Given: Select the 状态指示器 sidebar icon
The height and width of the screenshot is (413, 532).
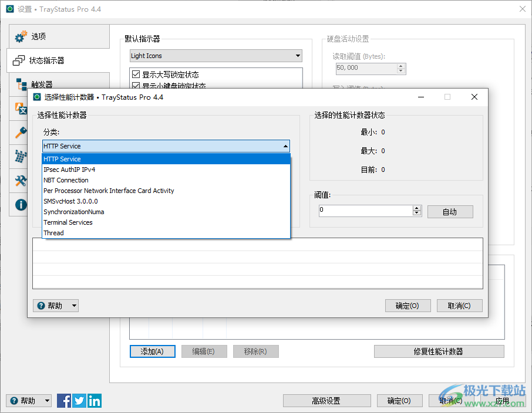Looking at the screenshot, I should click(x=19, y=60).
